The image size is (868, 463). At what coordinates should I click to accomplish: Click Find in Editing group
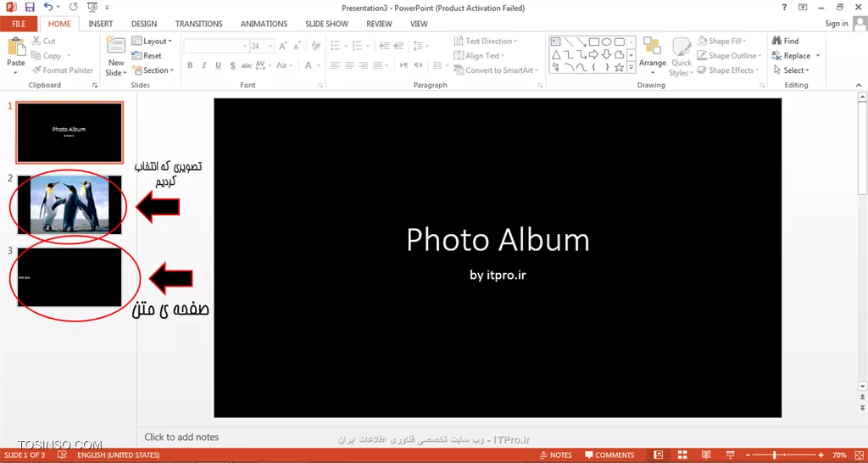[786, 41]
